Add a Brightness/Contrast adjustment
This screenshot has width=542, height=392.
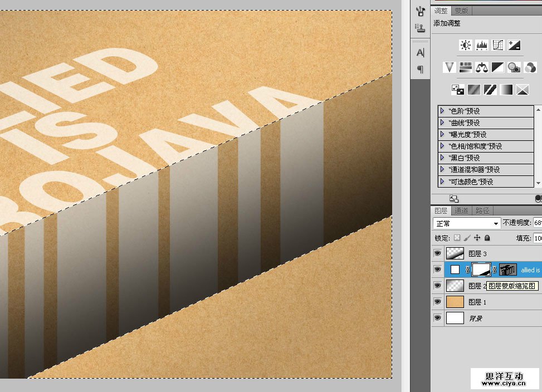click(466, 45)
